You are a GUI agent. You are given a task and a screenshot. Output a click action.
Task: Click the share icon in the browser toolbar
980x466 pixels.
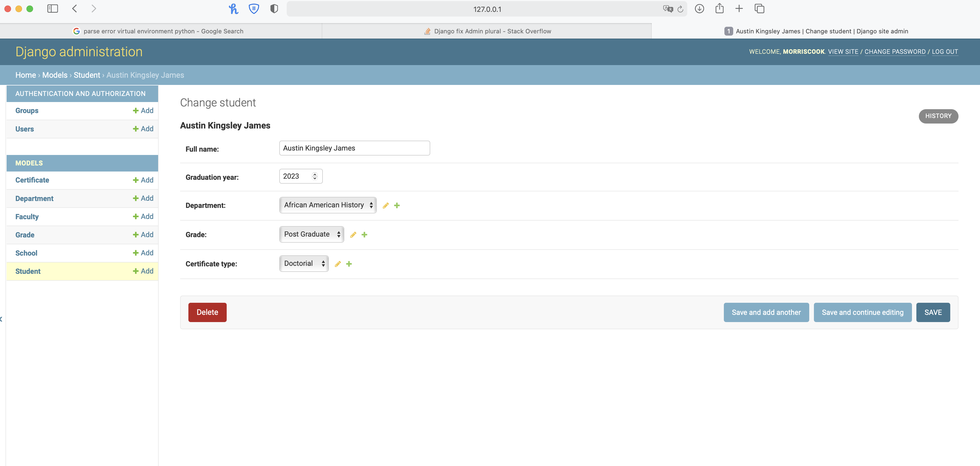point(720,8)
